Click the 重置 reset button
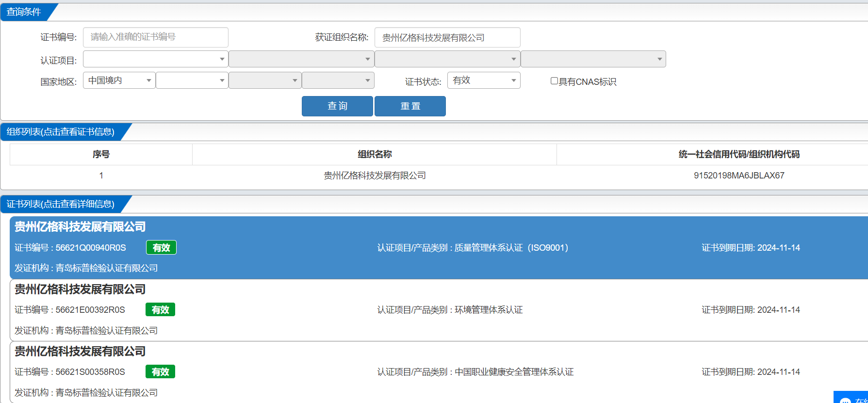 pyautogui.click(x=410, y=106)
